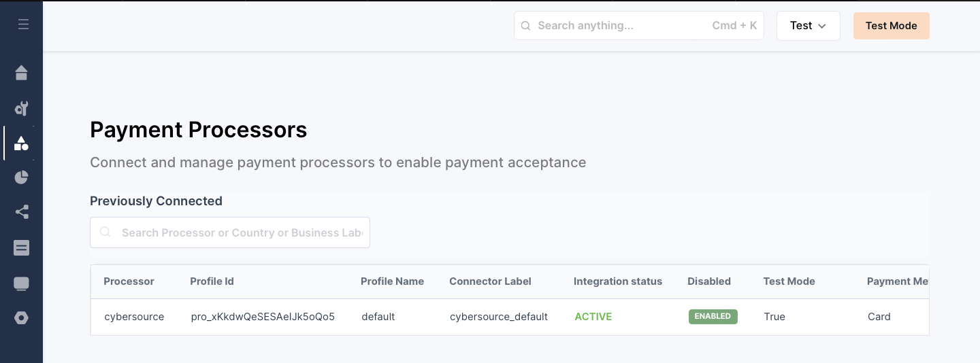
Task: Click the Test Mode badge
Action: pos(891,26)
